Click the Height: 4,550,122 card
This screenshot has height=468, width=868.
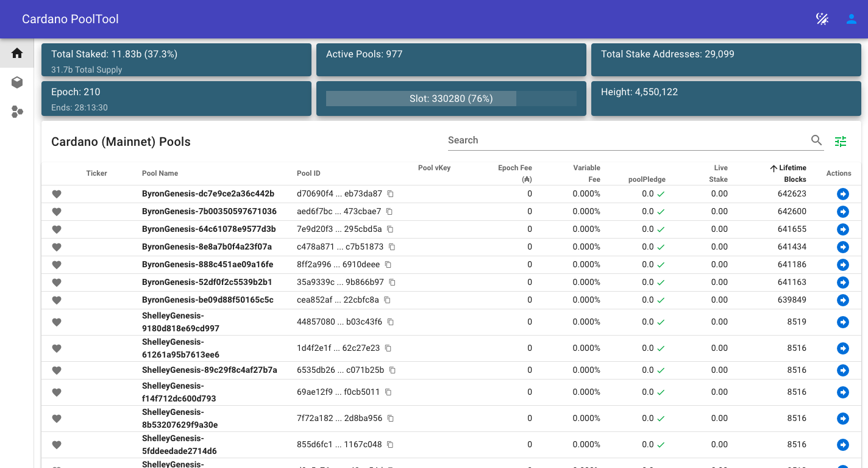pos(726,99)
